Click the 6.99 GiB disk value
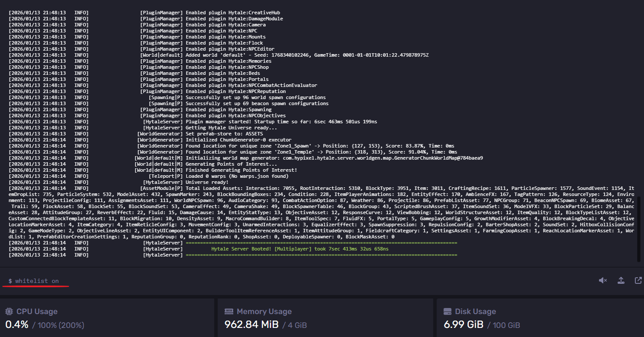Viewport: 644px width, 337px height. pyautogui.click(x=464, y=324)
